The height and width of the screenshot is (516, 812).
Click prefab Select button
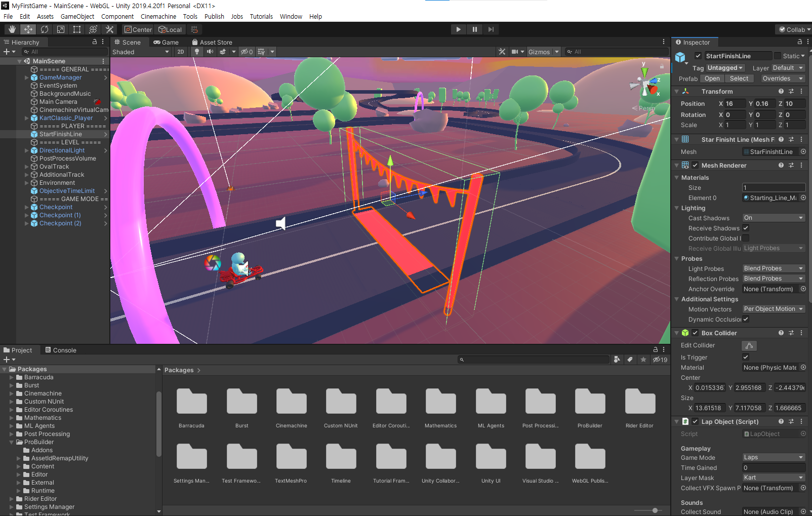(x=739, y=78)
